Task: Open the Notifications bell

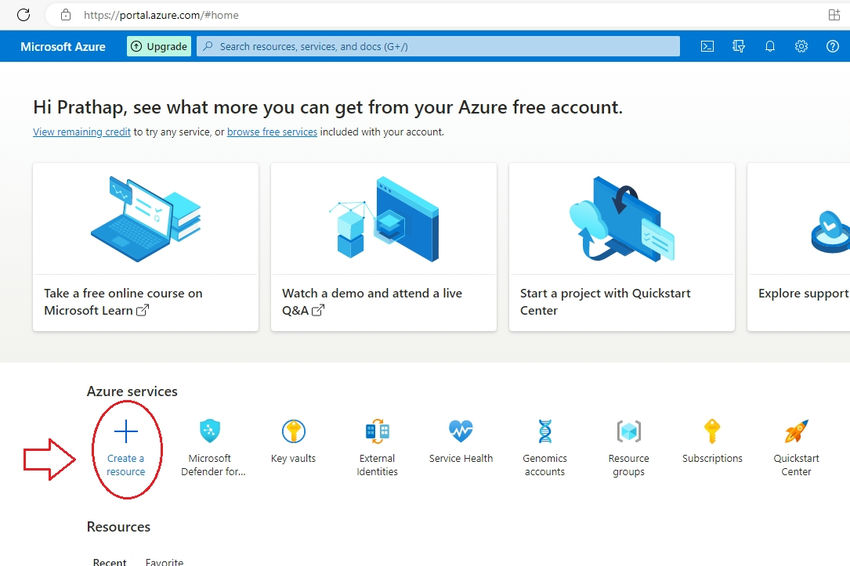Action: (770, 46)
